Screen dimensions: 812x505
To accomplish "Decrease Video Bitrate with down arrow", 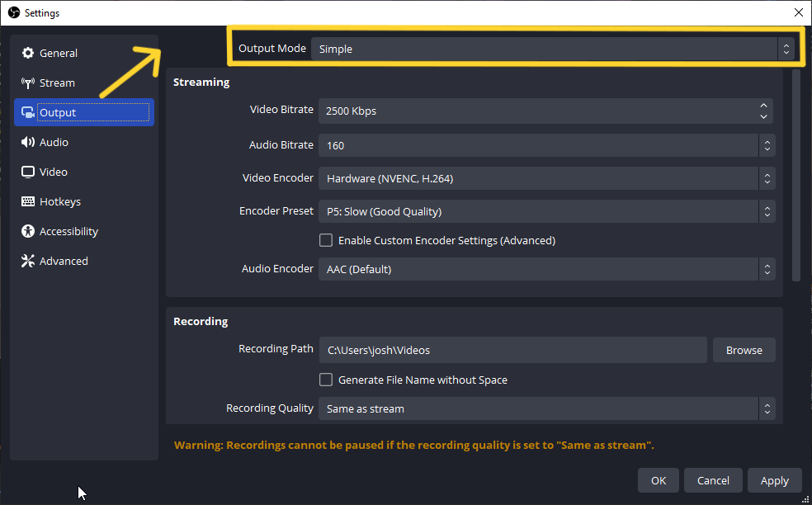I will (763, 116).
